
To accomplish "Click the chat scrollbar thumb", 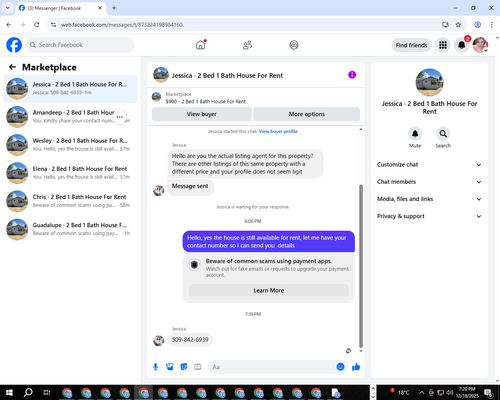I will tap(361, 266).
